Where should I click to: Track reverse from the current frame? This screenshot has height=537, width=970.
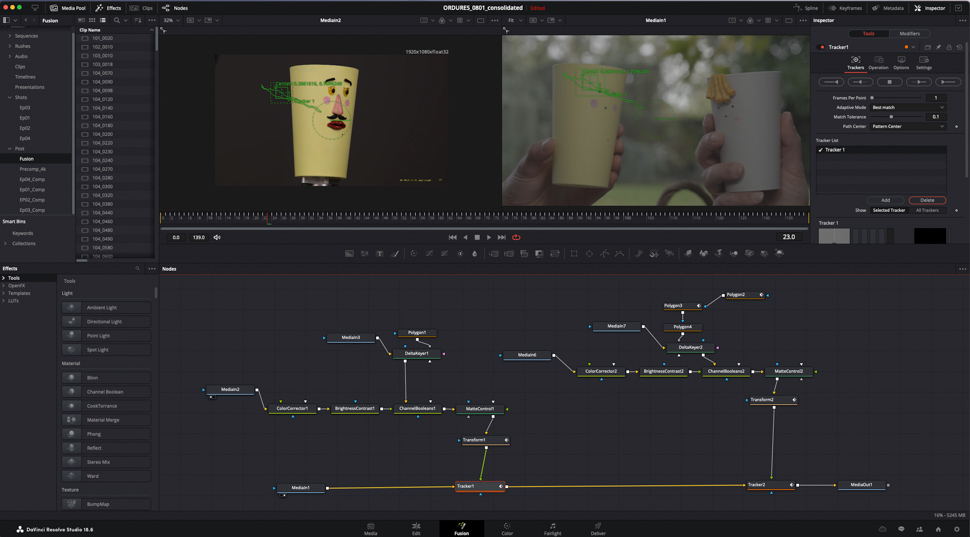pos(861,82)
